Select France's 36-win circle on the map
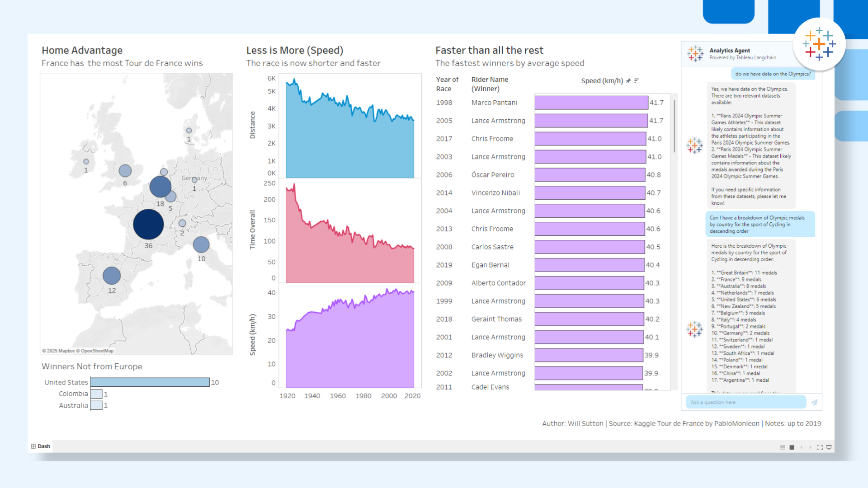868x488 pixels. pos(148,224)
